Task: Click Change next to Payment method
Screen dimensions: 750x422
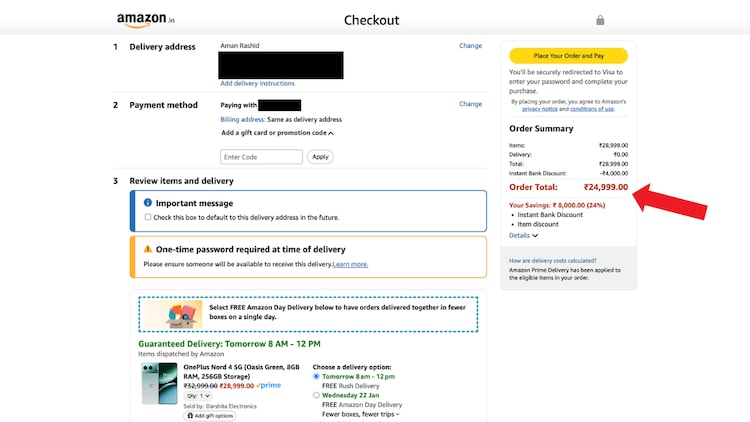Action: [470, 104]
